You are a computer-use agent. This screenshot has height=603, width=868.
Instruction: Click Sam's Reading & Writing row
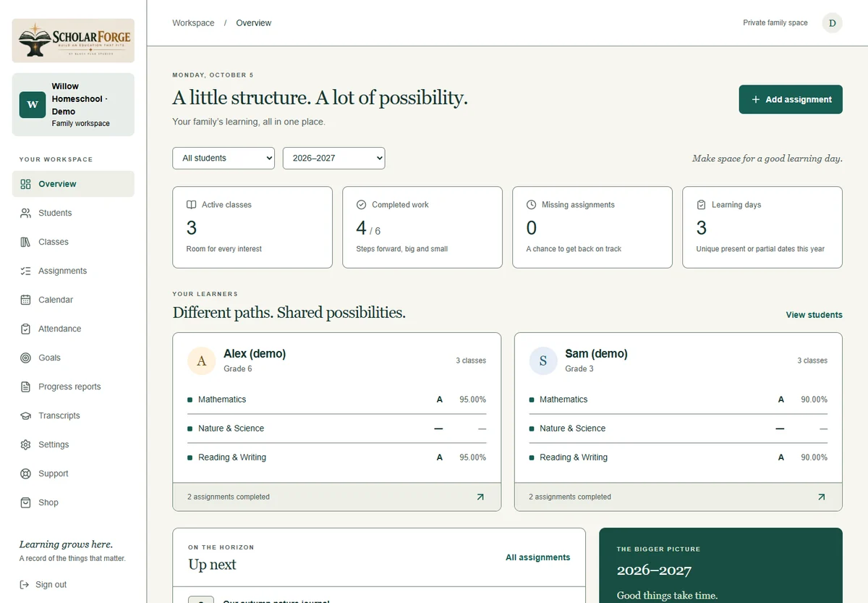(678, 457)
